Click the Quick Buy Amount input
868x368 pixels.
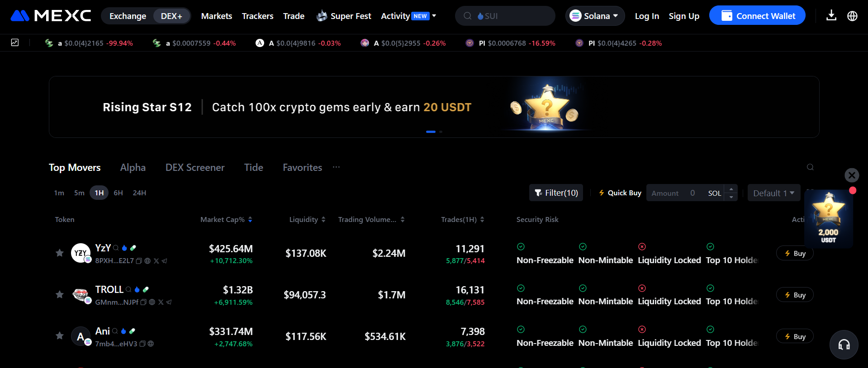(685, 193)
